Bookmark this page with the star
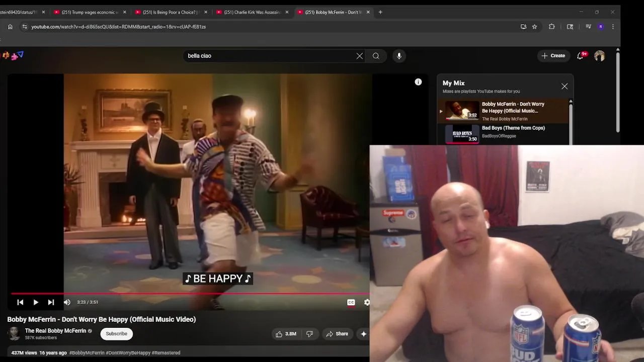This screenshot has height=362, width=644. 534,27
